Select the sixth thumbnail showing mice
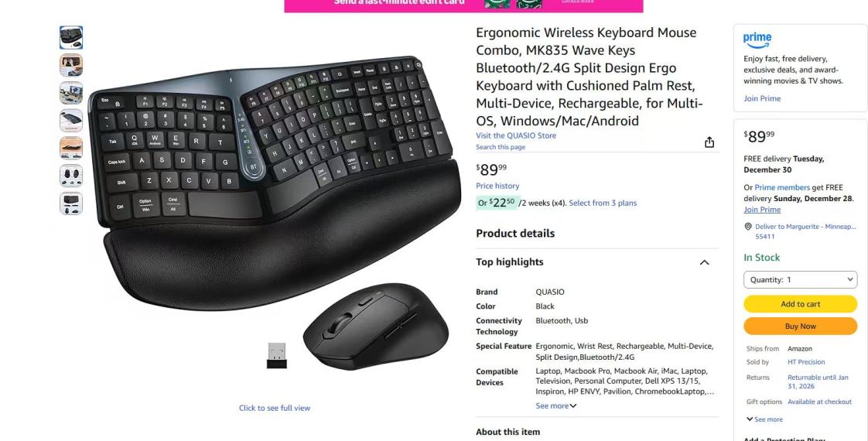Viewport: 868px width, 441px height. pos(71,176)
